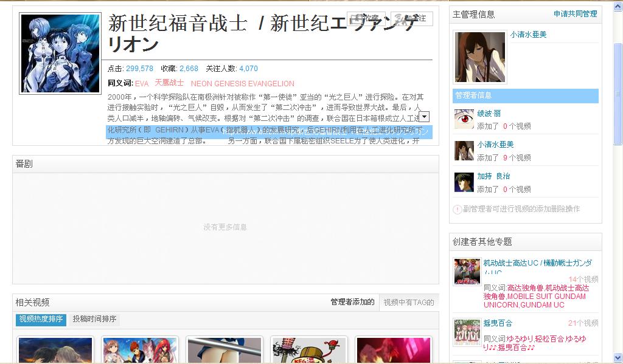Open 小清水亚美 link beside the large avatar
This screenshot has width=623, height=364.
point(529,35)
